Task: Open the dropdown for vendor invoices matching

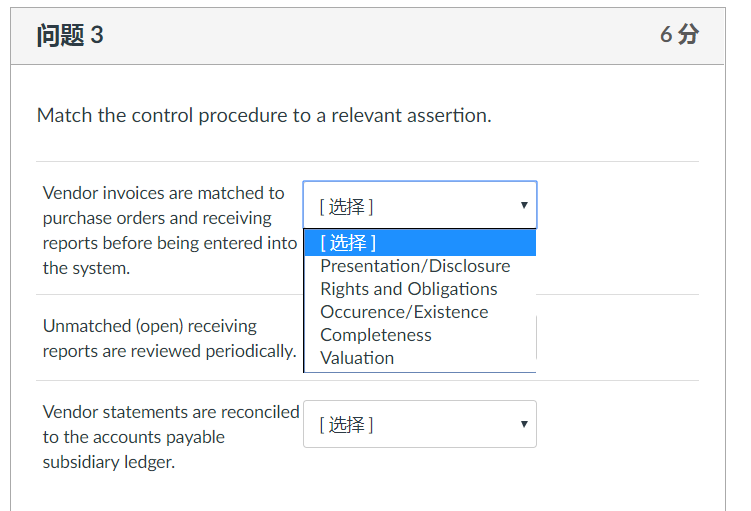Action: pyautogui.click(x=420, y=205)
